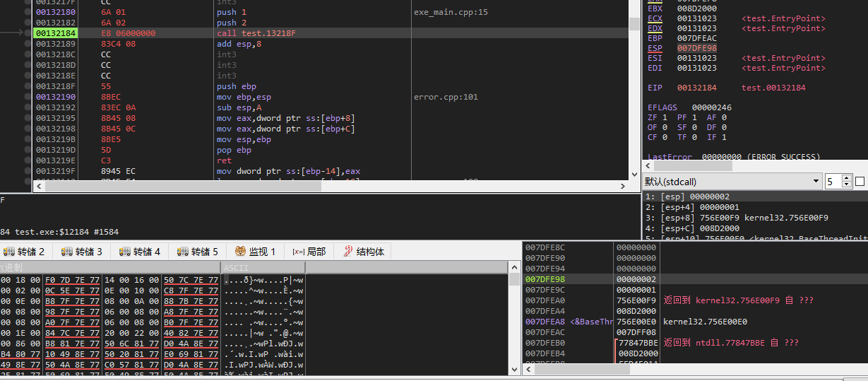Select stack entry at address 007DFEA0
Image resolution: width=868 pixels, height=381 pixels.
coord(545,300)
